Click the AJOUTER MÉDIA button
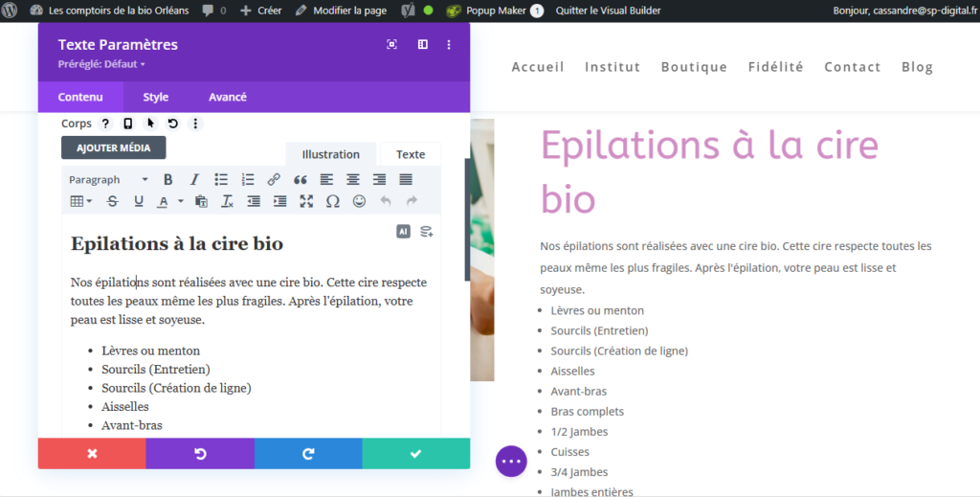 114,147
